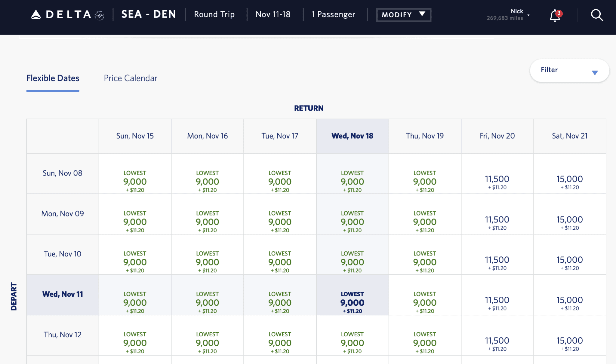The height and width of the screenshot is (364, 616).
Task: Open the MODIFY dropdown
Action: [403, 14]
